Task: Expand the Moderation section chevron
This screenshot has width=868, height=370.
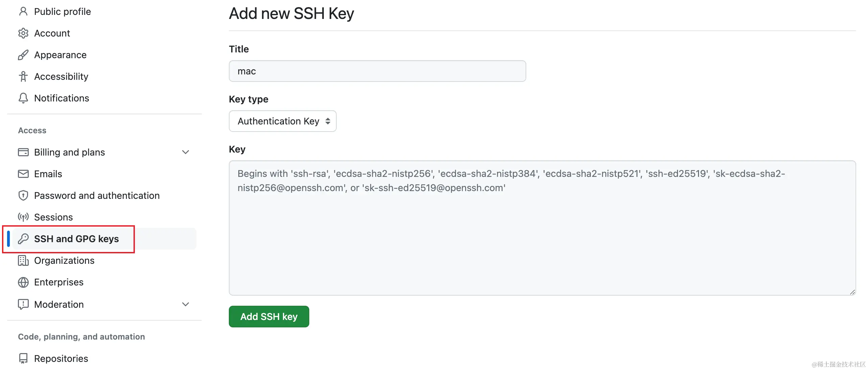Action: coord(185,304)
